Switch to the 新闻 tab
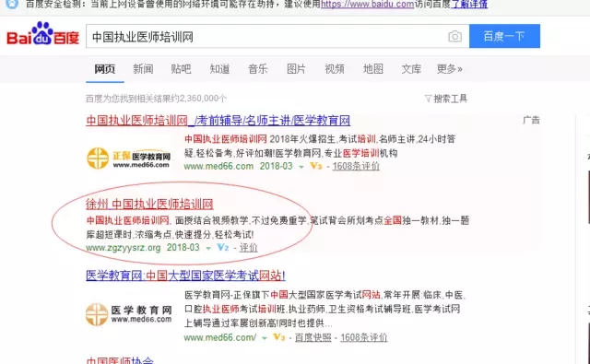 click(x=143, y=69)
